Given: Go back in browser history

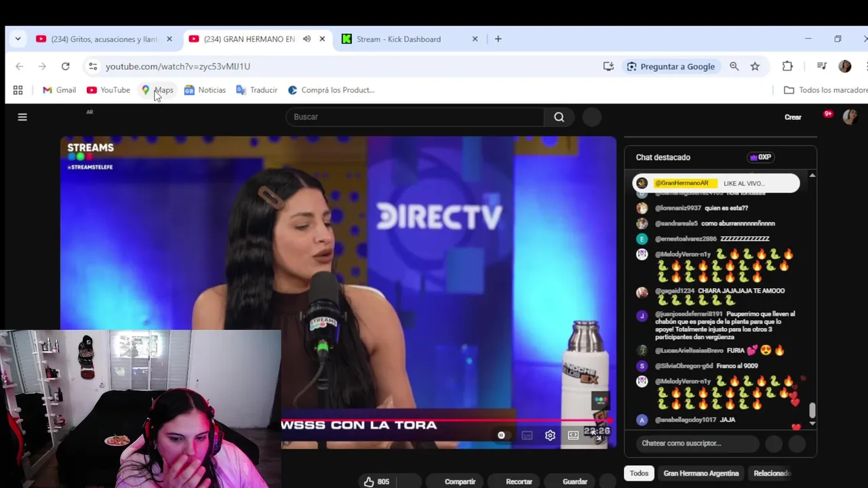Looking at the screenshot, I should [x=20, y=66].
